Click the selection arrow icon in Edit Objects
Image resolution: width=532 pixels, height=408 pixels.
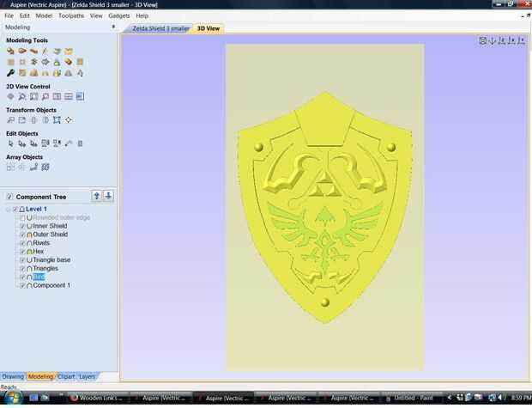coord(10,143)
